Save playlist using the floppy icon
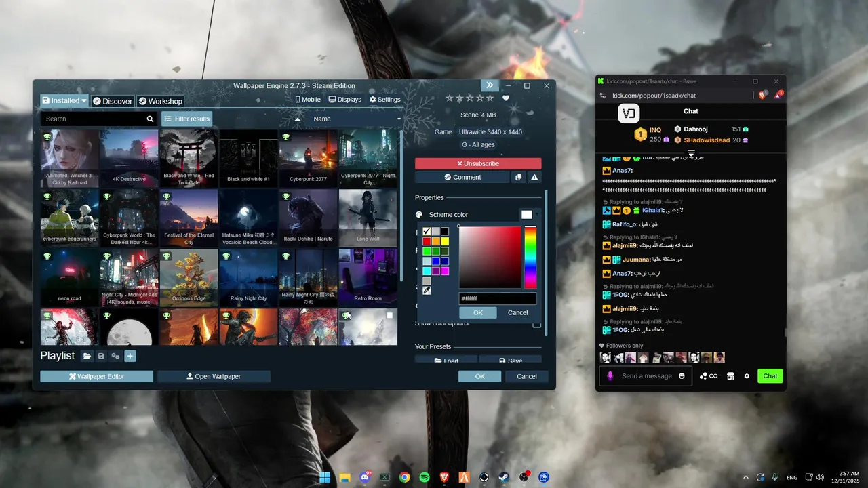Viewport: 868px width, 488px height. point(101,356)
